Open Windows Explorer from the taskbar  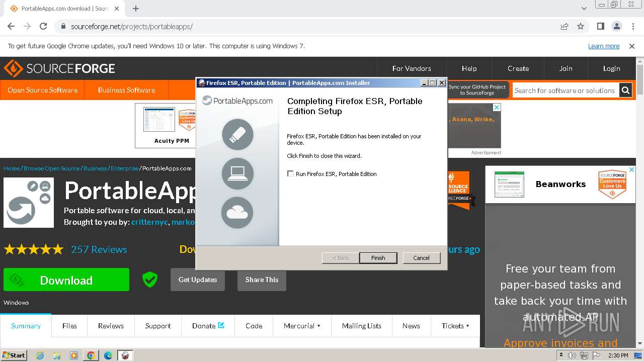click(57, 355)
